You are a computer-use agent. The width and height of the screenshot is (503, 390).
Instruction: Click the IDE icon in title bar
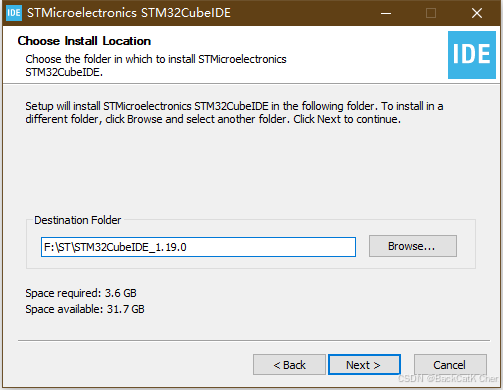[x=14, y=13]
